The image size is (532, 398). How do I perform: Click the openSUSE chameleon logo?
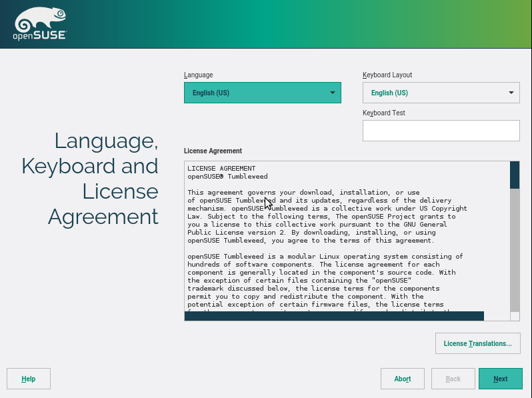pyautogui.click(x=40, y=23)
